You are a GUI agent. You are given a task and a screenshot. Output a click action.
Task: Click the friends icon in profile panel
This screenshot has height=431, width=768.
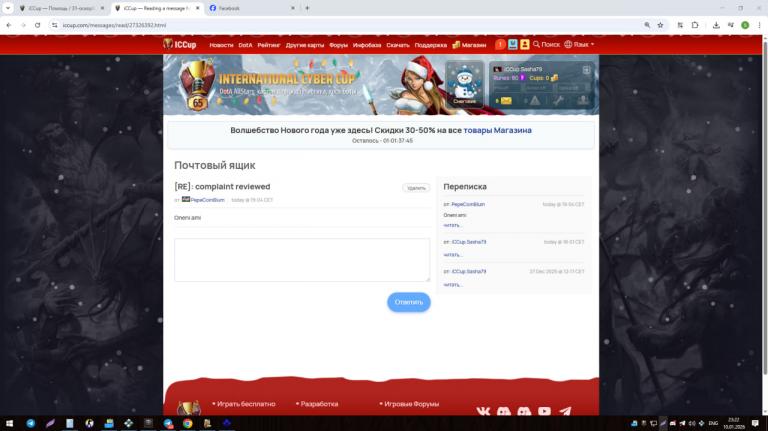582,101
